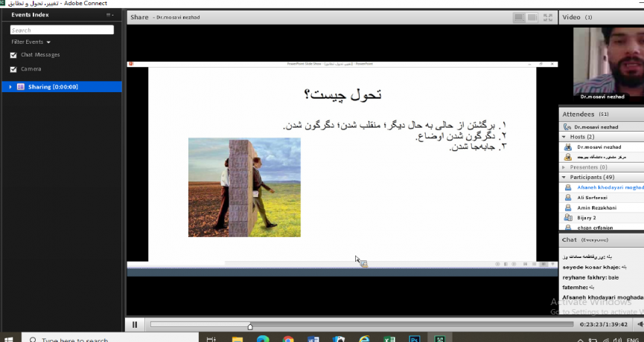The height and width of the screenshot is (342, 644).
Task: Click the Video (1) pod title
Action: click(x=577, y=17)
